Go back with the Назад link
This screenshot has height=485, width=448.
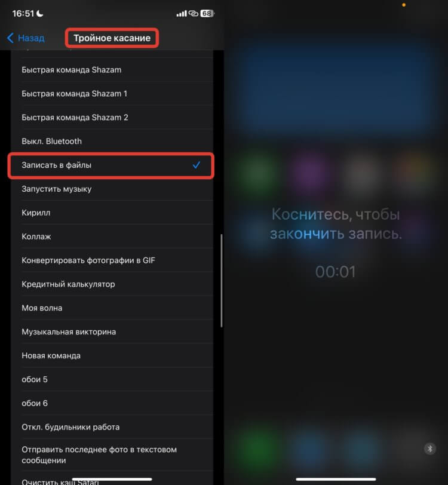31,38
